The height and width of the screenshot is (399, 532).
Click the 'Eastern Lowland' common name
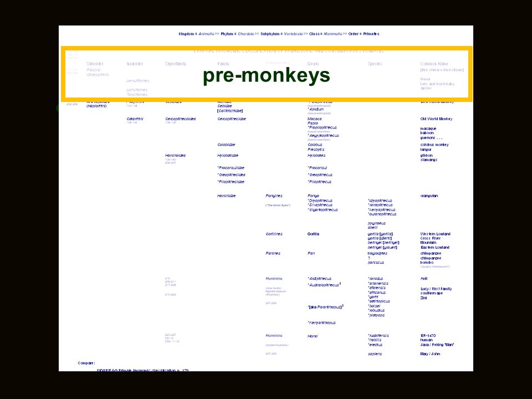click(435, 247)
